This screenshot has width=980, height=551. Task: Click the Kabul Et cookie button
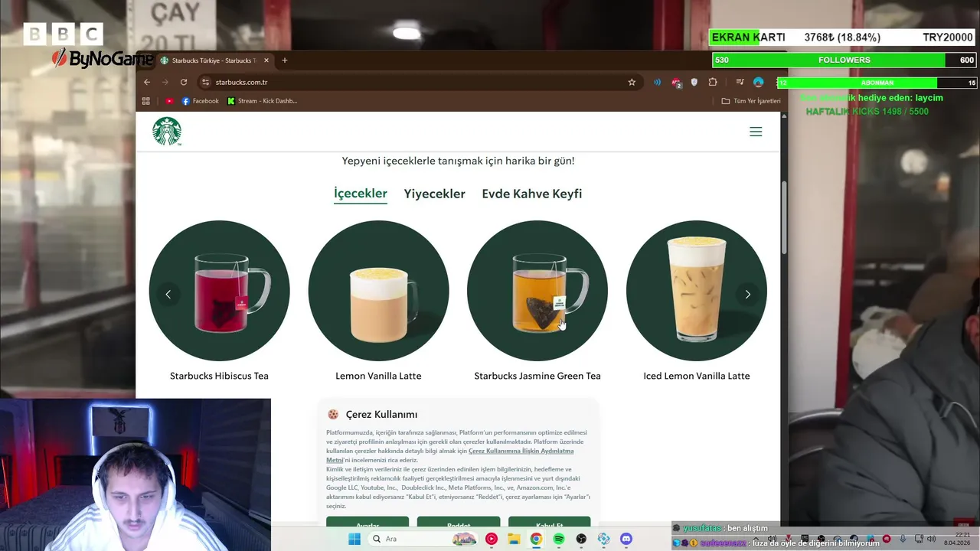pos(550,523)
